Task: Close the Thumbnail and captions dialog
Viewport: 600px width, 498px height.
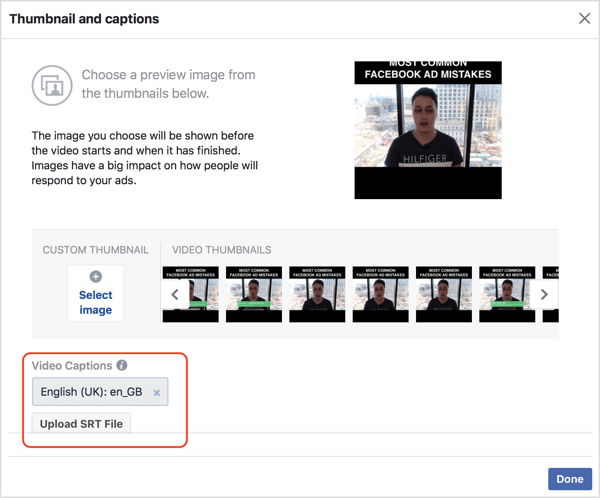Action: coord(584,18)
